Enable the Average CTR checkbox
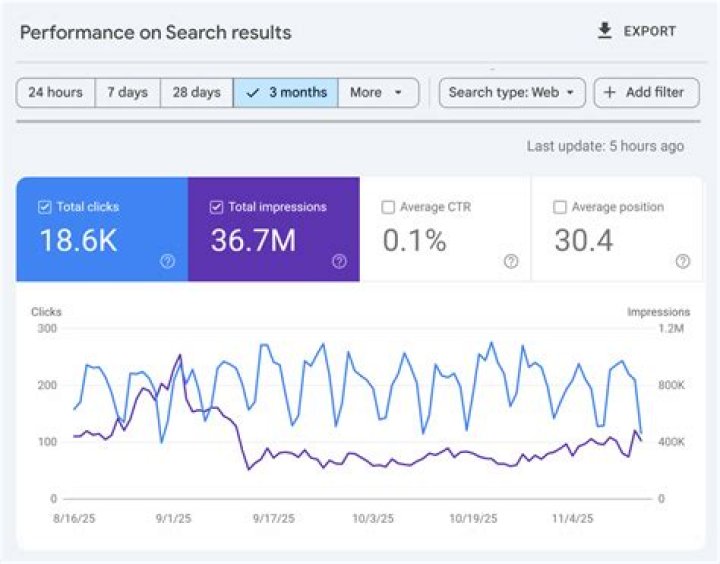The height and width of the screenshot is (564, 720). 388,207
